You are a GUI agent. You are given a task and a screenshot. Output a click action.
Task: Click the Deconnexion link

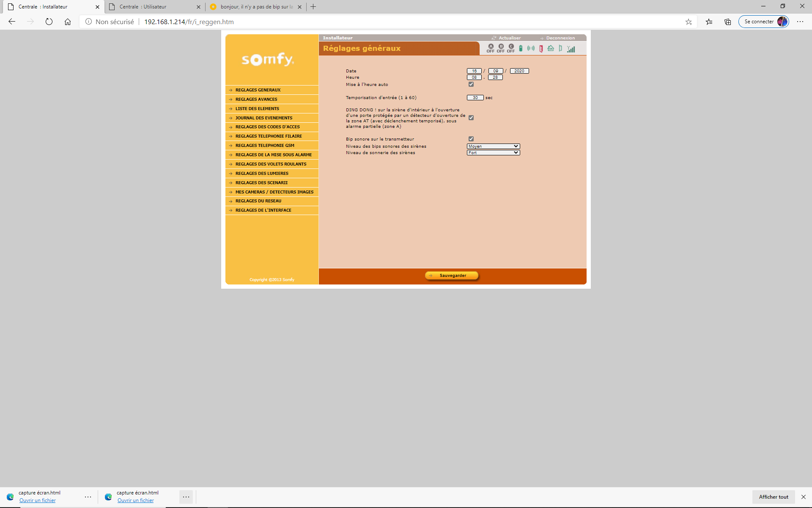click(560, 38)
